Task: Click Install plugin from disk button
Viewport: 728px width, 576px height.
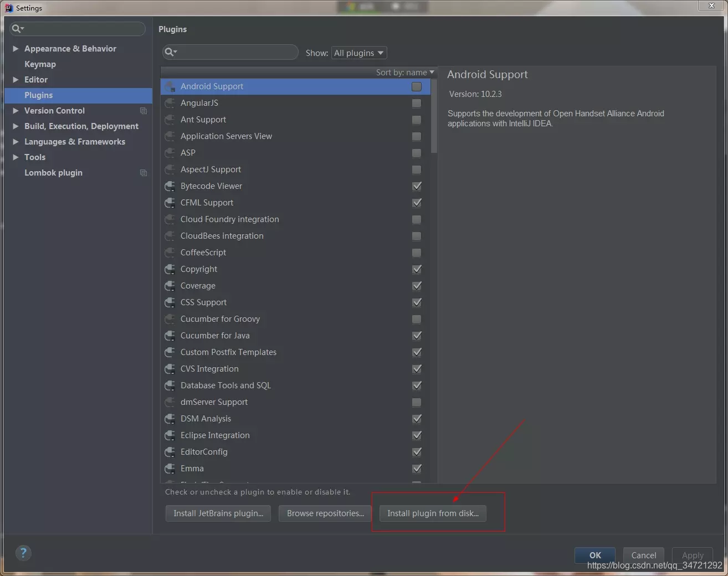Action: (x=433, y=513)
